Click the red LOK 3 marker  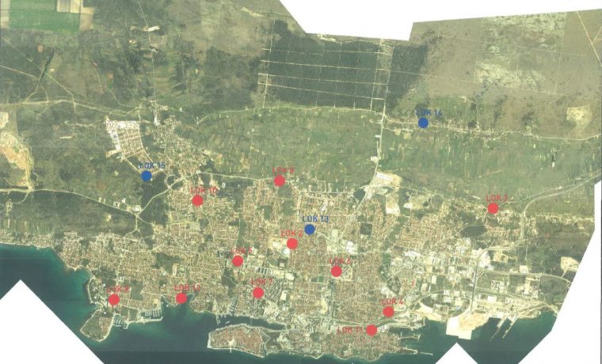point(493,208)
